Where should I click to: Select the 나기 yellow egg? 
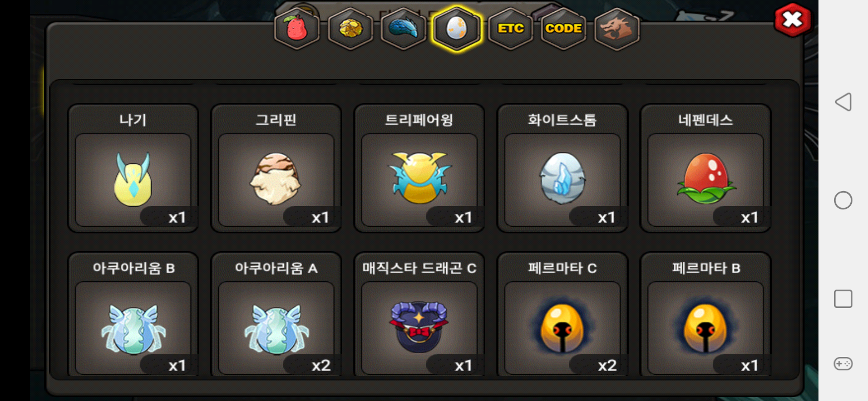tap(133, 168)
